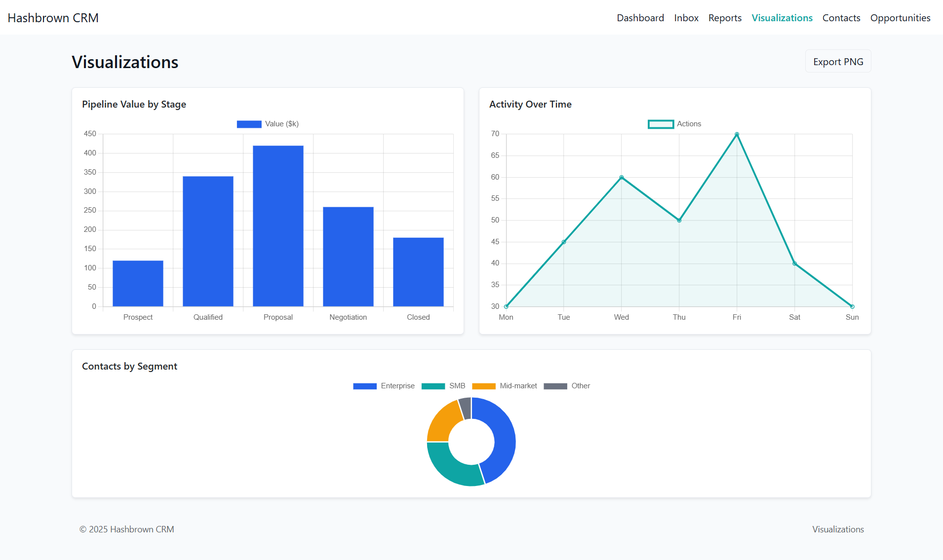Click the Wed data point on line
943x560 pixels.
pyautogui.click(x=621, y=177)
